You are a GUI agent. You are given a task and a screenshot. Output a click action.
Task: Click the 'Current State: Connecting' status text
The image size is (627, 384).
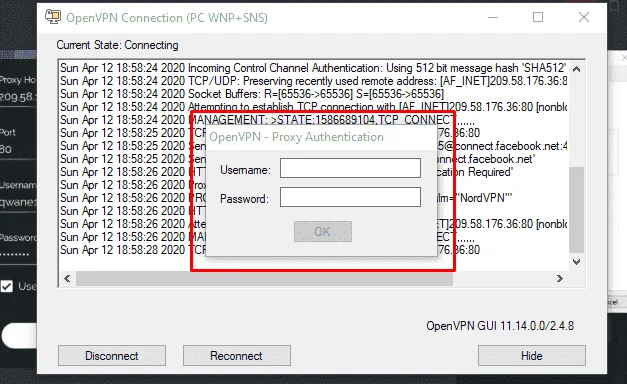(117, 45)
